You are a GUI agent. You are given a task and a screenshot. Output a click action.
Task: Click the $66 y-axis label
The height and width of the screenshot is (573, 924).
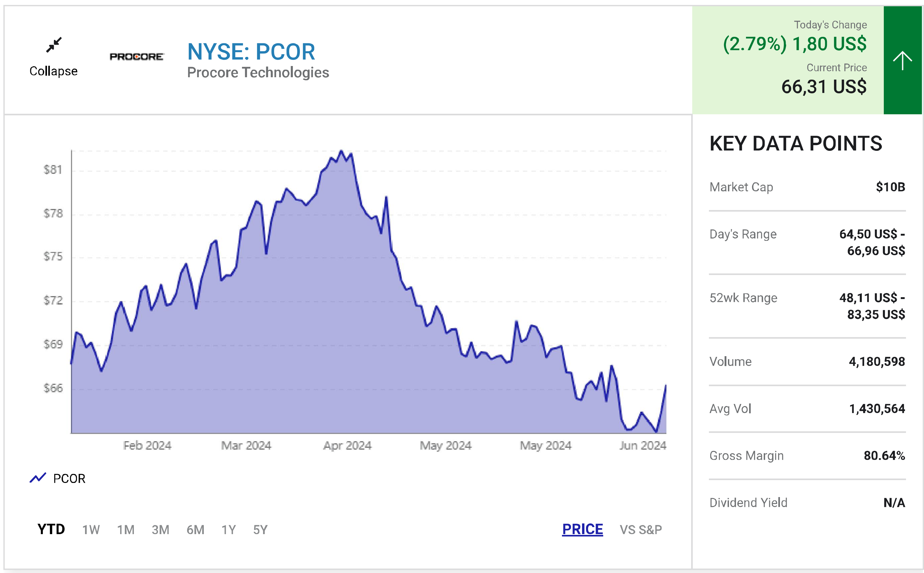coord(53,388)
